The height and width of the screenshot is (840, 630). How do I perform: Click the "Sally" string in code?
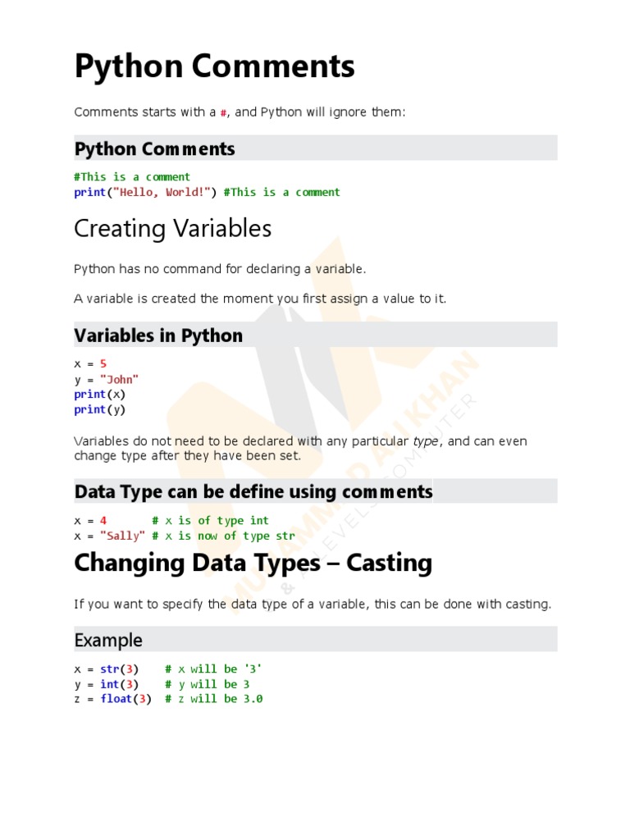coord(123,536)
